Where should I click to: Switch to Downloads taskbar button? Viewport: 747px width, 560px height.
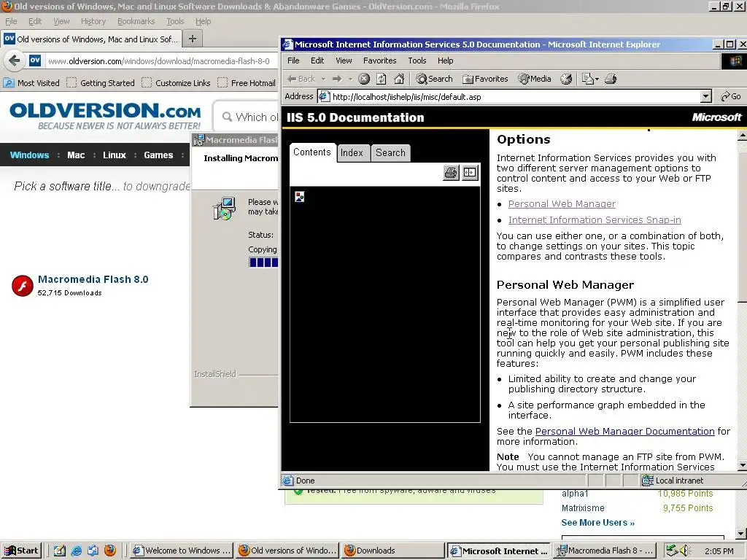[392, 551]
